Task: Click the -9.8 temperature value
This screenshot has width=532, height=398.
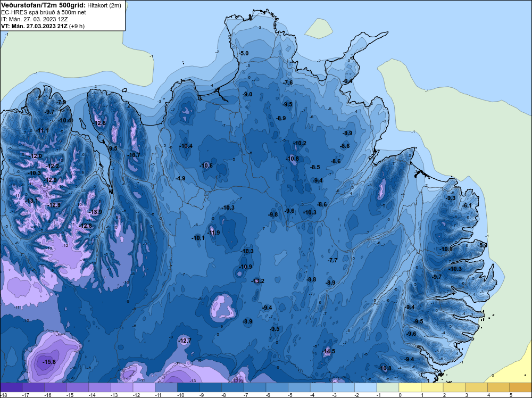Action: (x=273, y=214)
